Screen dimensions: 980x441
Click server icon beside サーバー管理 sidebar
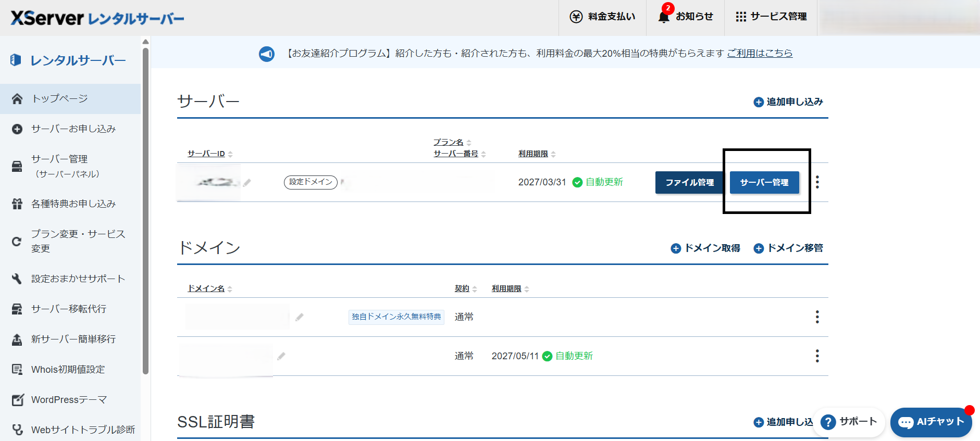[17, 167]
